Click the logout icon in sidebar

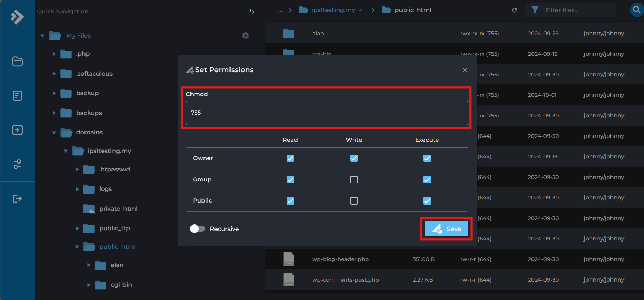(x=17, y=199)
